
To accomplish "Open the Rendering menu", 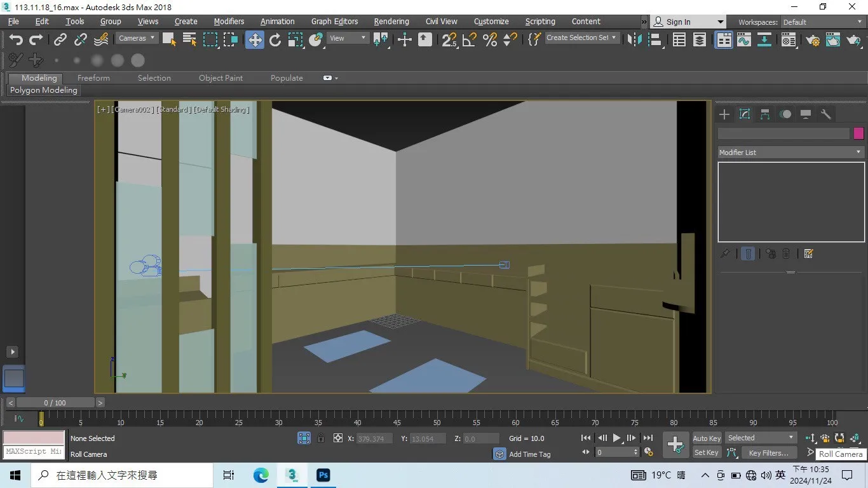I will coord(391,22).
